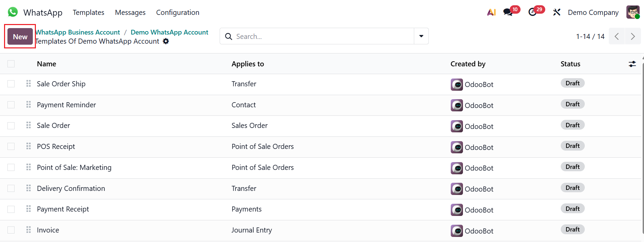Open the WhatsApp Business Account breadcrumb link

pos(78,32)
